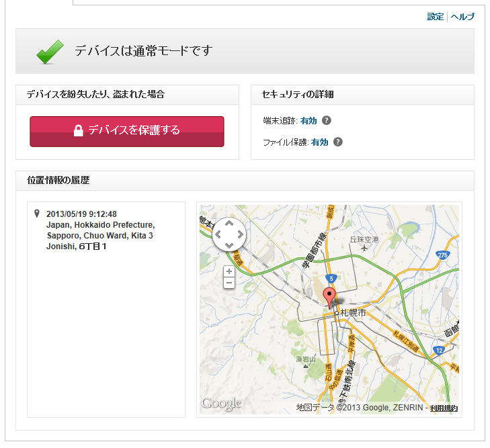The height and width of the screenshot is (448, 490).
Task: Open the 利用規約 terms link on map
Action: pyautogui.click(x=444, y=408)
